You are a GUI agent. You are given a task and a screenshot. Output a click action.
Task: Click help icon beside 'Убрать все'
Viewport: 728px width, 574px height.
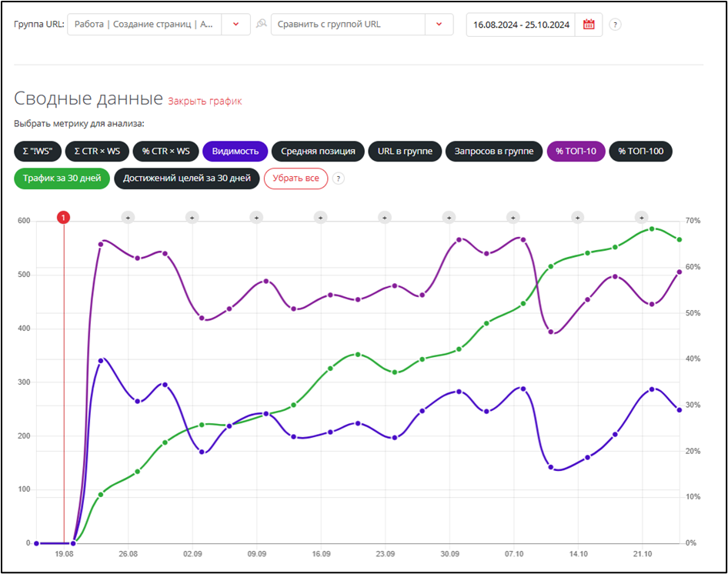pyautogui.click(x=338, y=179)
